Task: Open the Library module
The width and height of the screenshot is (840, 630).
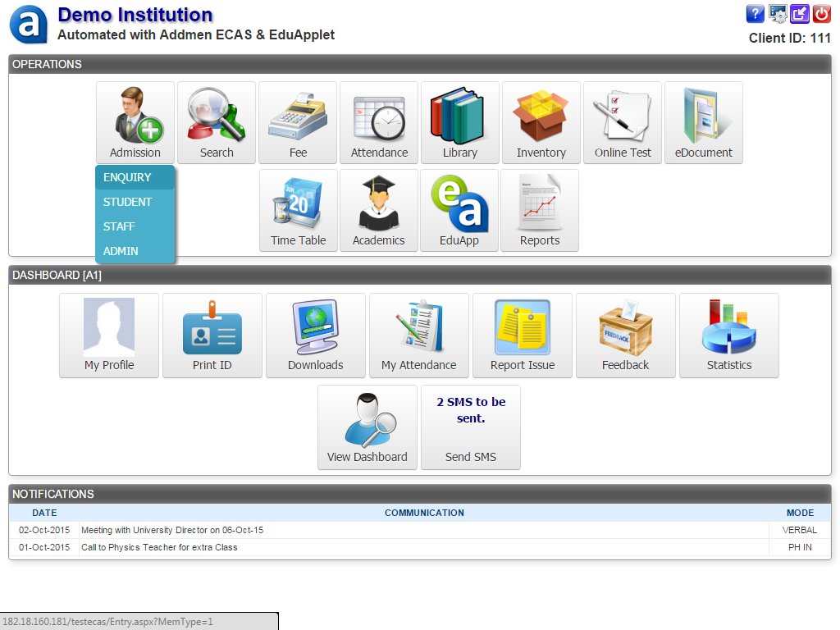Action: (x=459, y=121)
